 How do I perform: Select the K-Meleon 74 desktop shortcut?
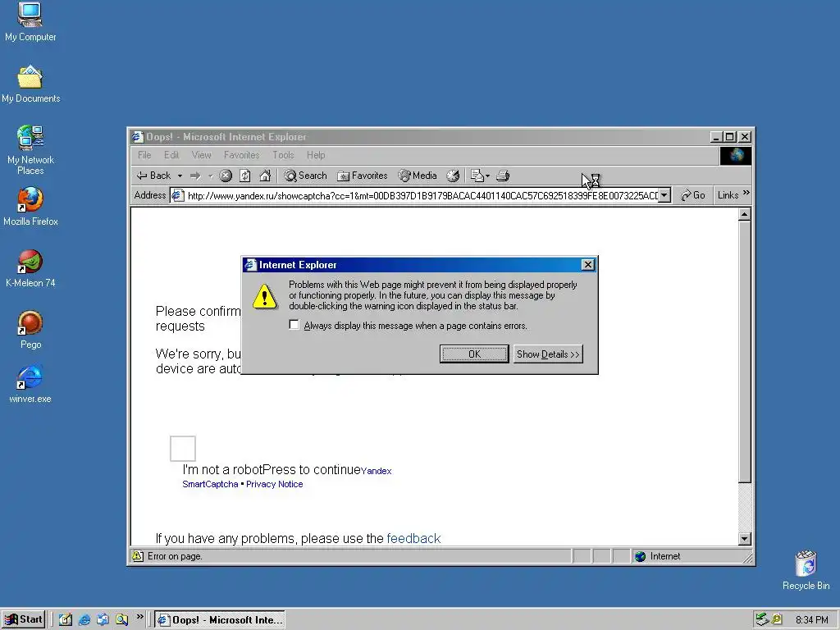coord(30,268)
